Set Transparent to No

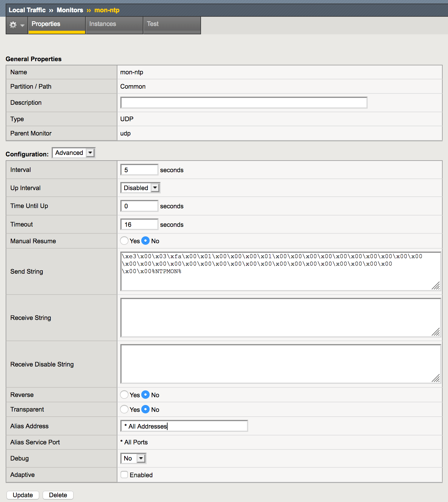145,409
